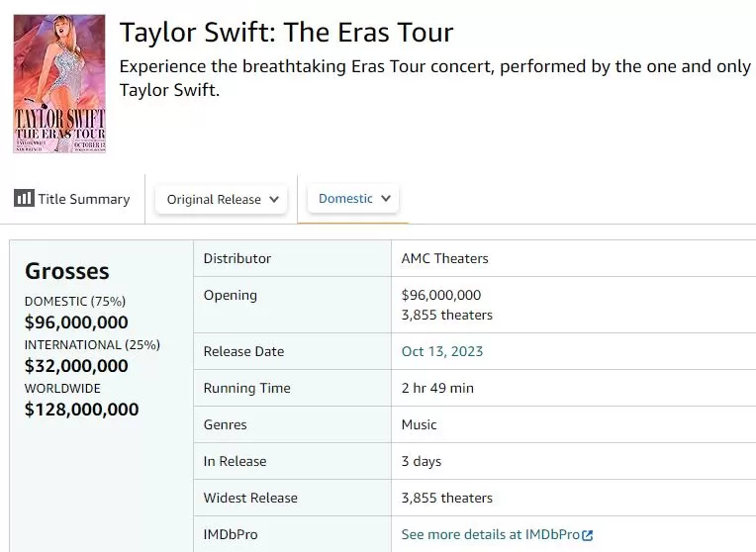
Task: Click the Taylor Swift: The Eras Tour title
Action: point(286,33)
